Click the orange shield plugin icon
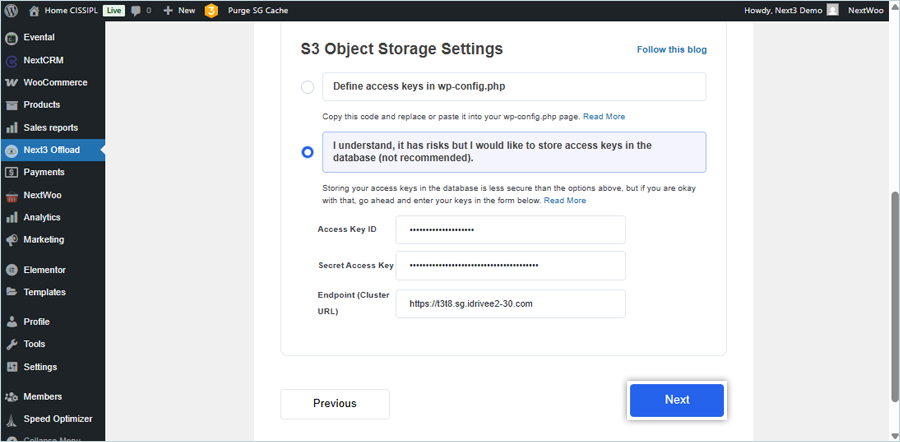Screen dimensions: 900x442 (211, 10)
